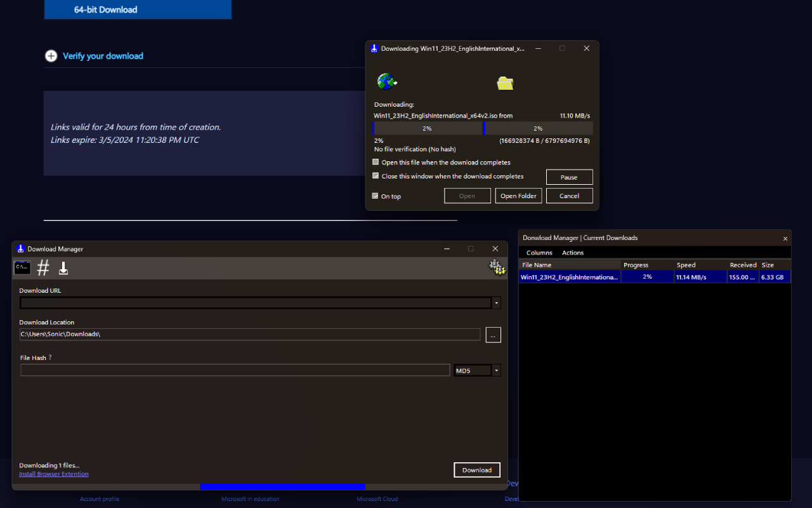This screenshot has height=508, width=812.
Task: Click the 11.10 MB/s speed text in dialog
Action: 575,116
